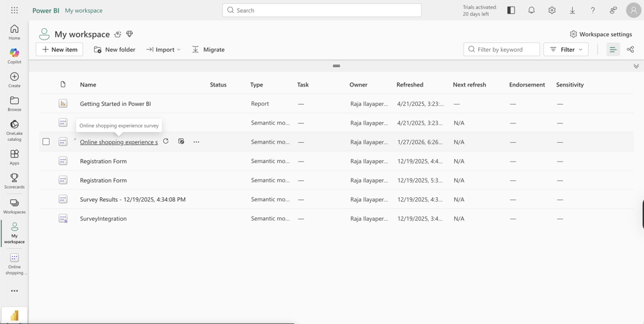Focus the Filter by keyword field
The width and height of the screenshot is (644, 324).
coord(502,49)
